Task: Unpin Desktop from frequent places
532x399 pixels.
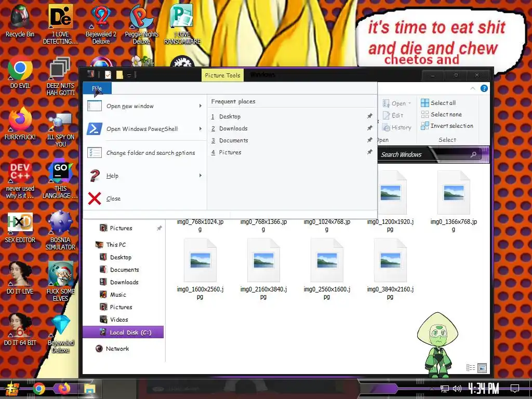Action: tap(370, 116)
